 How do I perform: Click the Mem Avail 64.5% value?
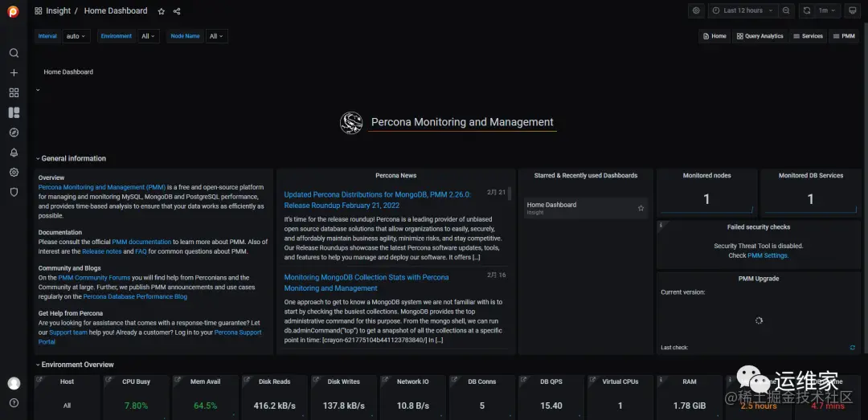point(206,406)
